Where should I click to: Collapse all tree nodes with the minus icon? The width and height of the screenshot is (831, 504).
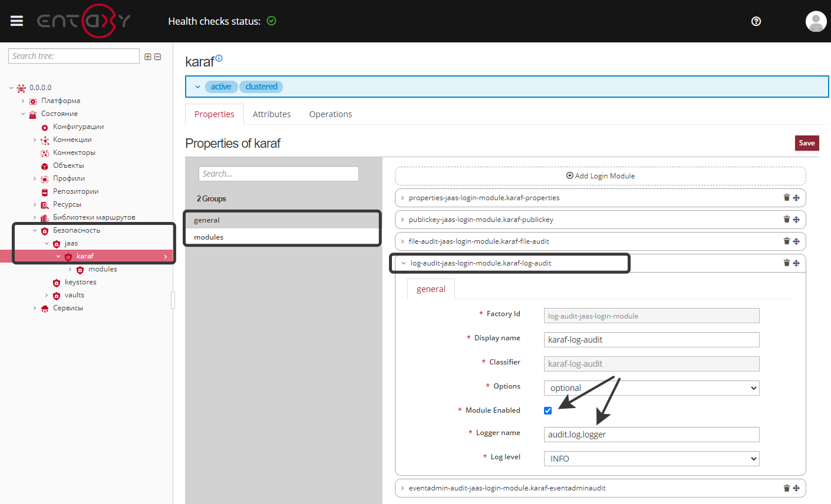[157, 56]
